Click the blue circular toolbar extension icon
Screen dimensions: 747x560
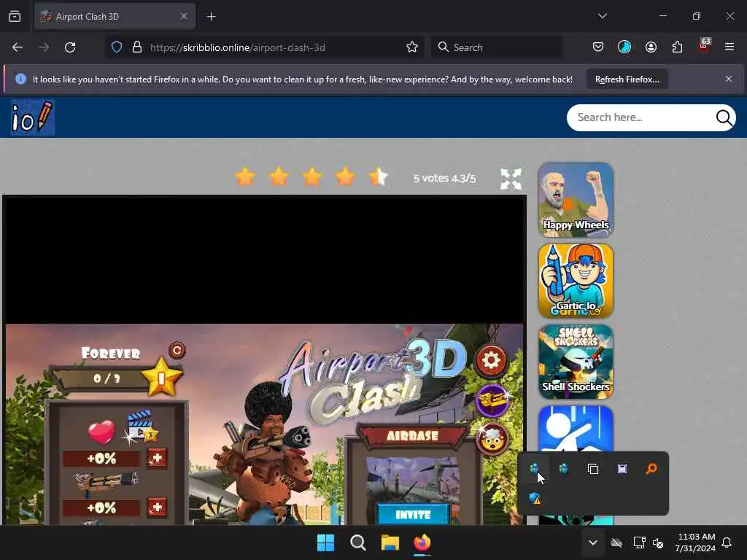pos(624,47)
